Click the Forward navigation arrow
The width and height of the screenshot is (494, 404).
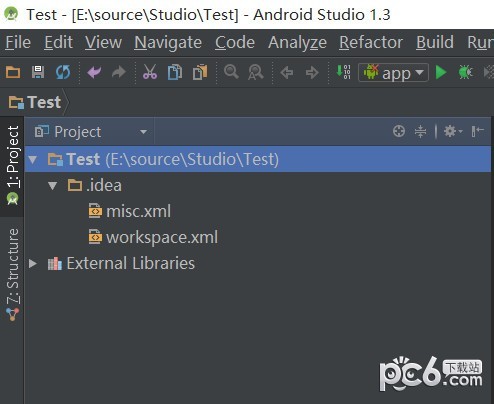pos(312,72)
